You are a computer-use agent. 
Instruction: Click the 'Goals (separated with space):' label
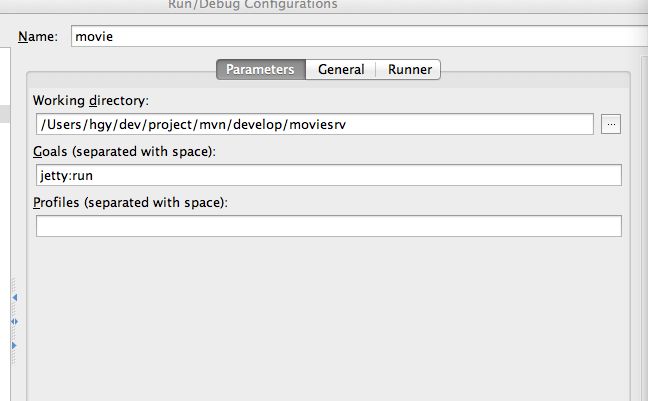point(124,152)
